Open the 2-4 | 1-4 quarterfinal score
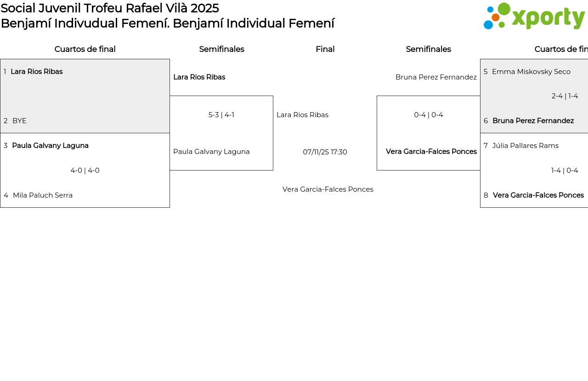The width and height of the screenshot is (588, 381). click(565, 96)
